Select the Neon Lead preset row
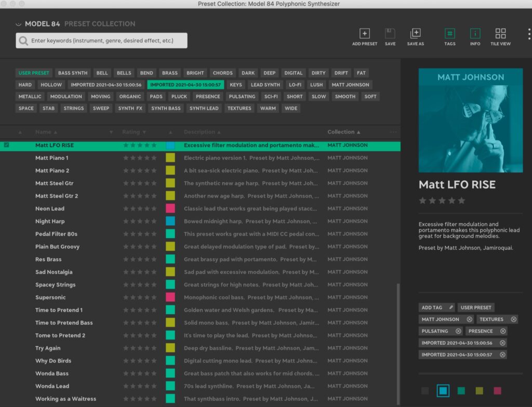 (x=50, y=209)
